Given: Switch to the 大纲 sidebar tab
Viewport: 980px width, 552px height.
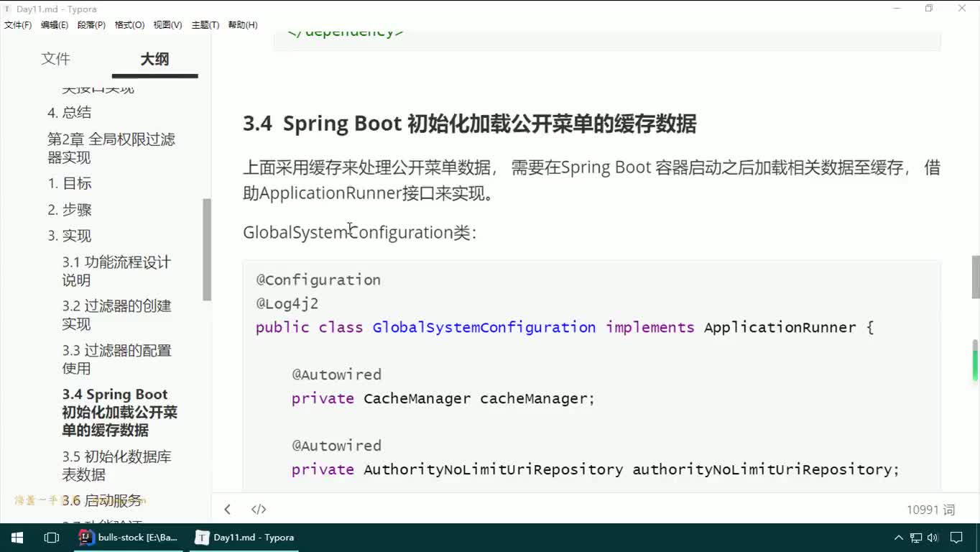Looking at the screenshot, I should 154,59.
